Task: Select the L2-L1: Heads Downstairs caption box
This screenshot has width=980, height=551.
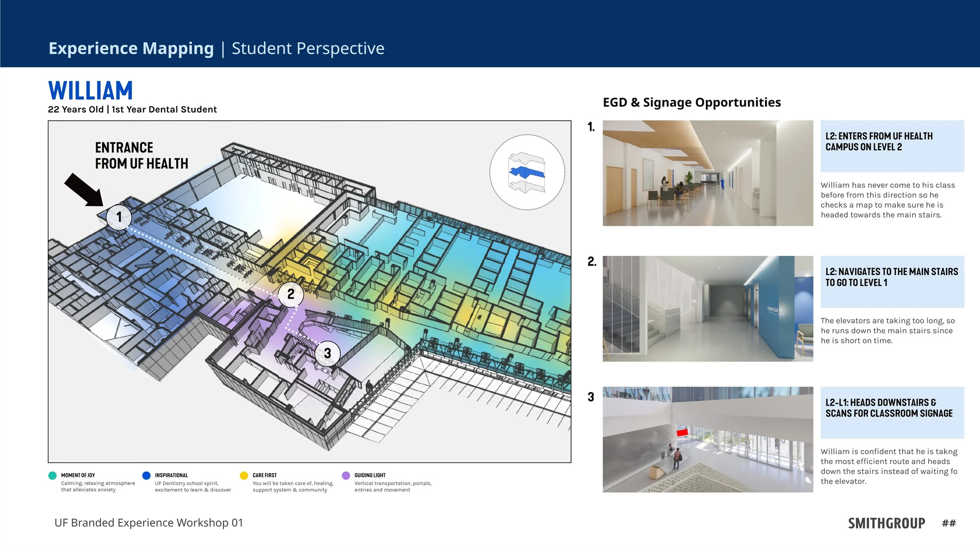Action: pyautogui.click(x=892, y=412)
